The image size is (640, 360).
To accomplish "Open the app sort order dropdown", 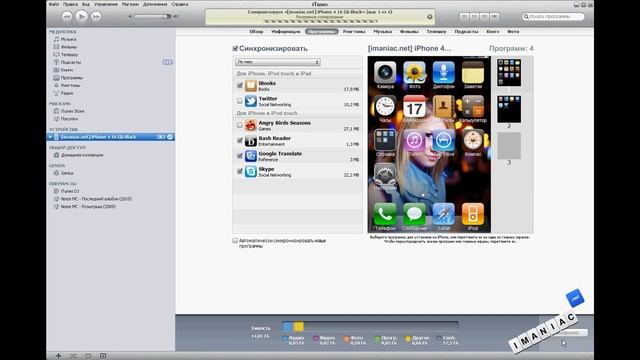I will coord(278,62).
